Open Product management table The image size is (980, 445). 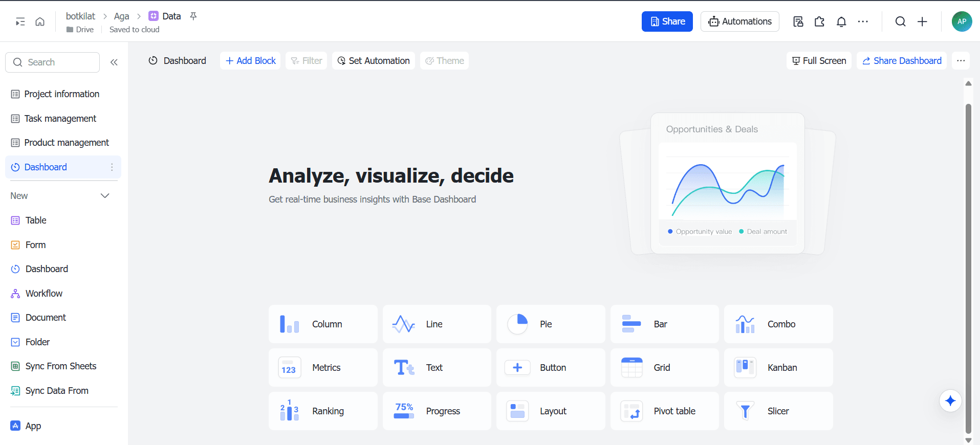[x=63, y=143]
